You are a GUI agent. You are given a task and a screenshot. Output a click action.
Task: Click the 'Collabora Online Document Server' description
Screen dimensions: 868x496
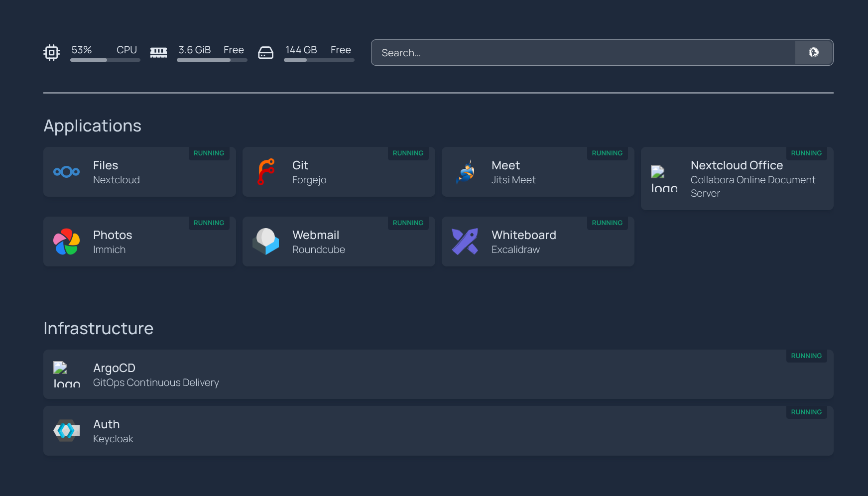[x=753, y=187]
